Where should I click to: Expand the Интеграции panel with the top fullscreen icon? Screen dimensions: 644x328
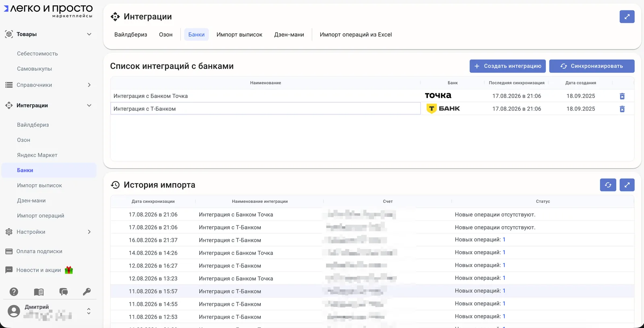point(627,17)
